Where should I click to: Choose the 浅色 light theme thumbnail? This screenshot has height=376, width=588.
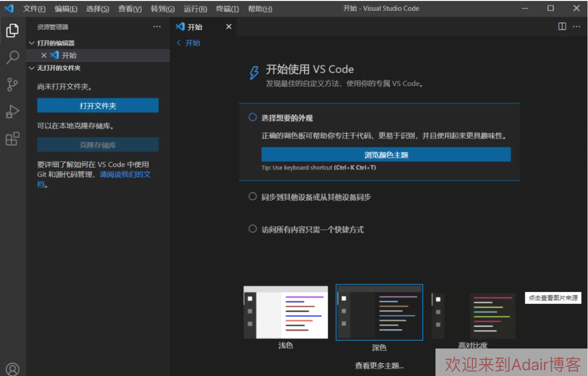[x=286, y=312]
